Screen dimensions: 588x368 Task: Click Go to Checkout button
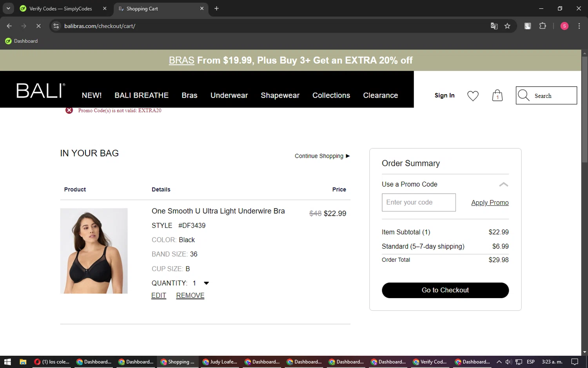(445, 290)
